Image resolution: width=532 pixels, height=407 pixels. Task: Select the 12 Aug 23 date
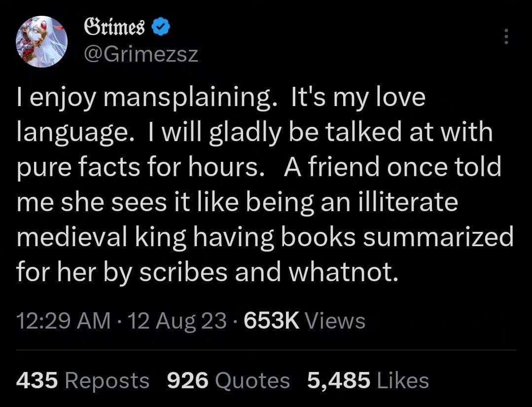pyautogui.click(x=177, y=321)
